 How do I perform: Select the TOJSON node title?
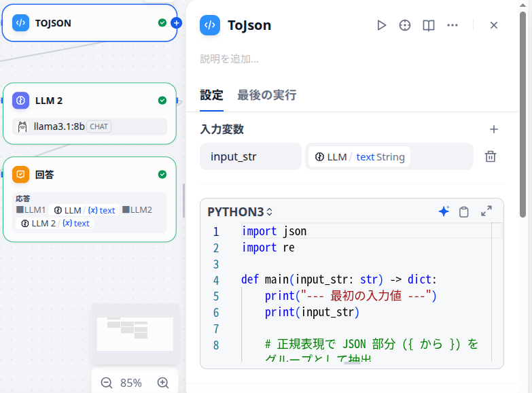click(x=53, y=23)
